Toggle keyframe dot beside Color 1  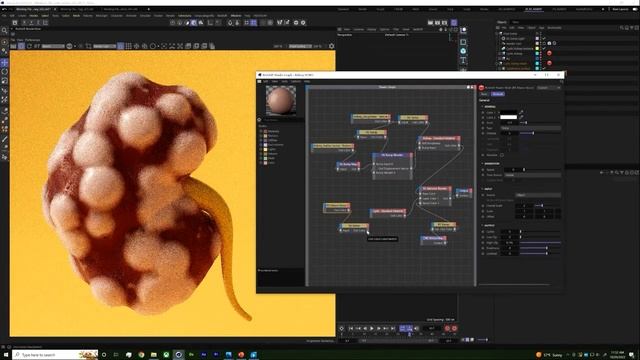click(x=483, y=112)
